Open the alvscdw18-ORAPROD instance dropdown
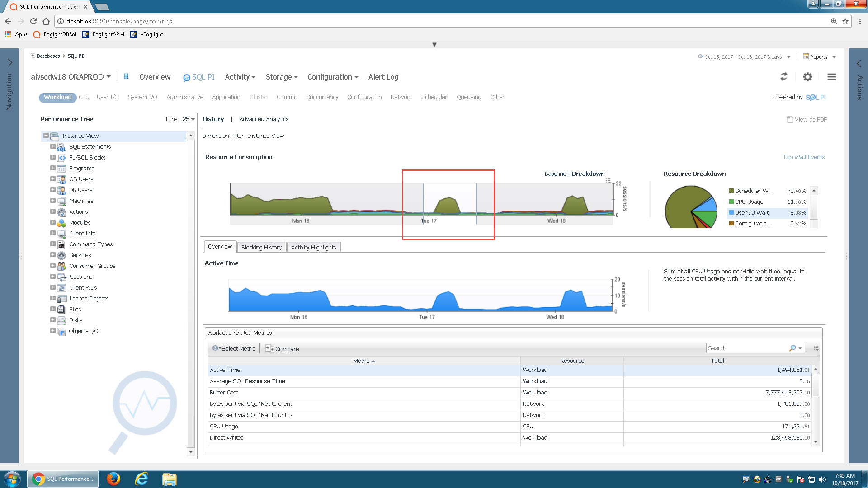 point(71,77)
